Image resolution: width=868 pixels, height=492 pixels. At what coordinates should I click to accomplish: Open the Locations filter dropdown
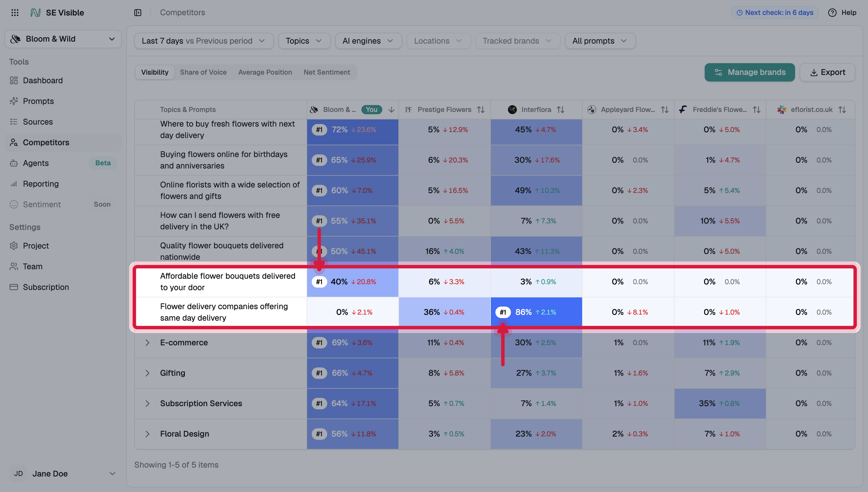coord(438,41)
